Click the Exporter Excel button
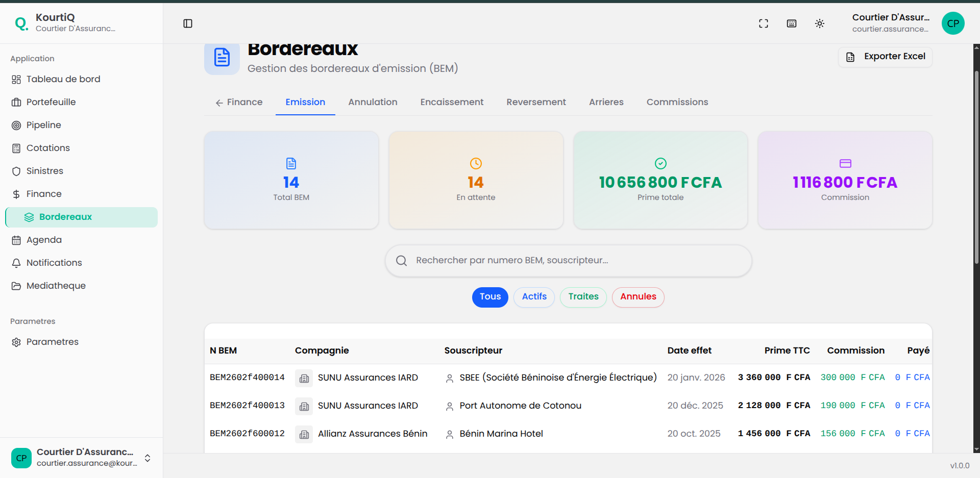This screenshot has width=980, height=478. pos(885,57)
